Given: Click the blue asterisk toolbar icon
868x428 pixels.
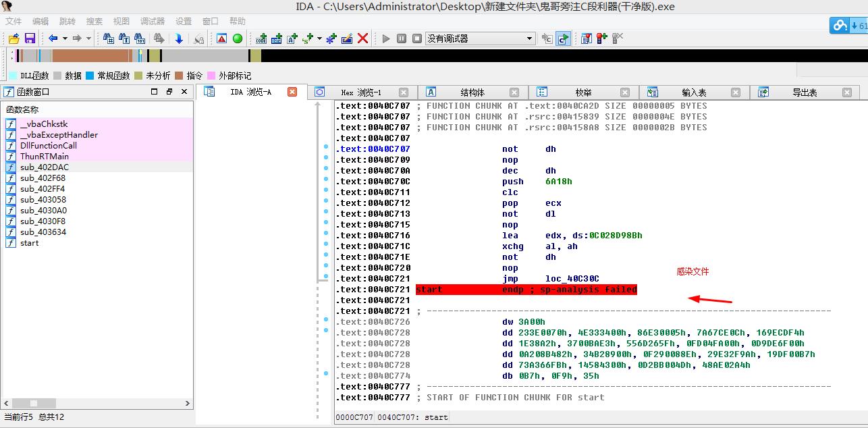Looking at the screenshot, I should point(331,38).
